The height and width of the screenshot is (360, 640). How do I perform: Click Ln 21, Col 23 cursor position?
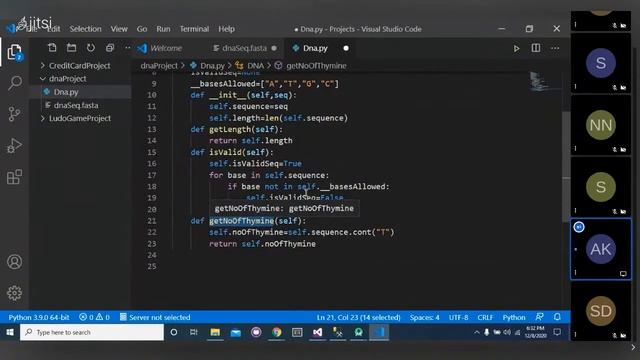tap(358, 317)
